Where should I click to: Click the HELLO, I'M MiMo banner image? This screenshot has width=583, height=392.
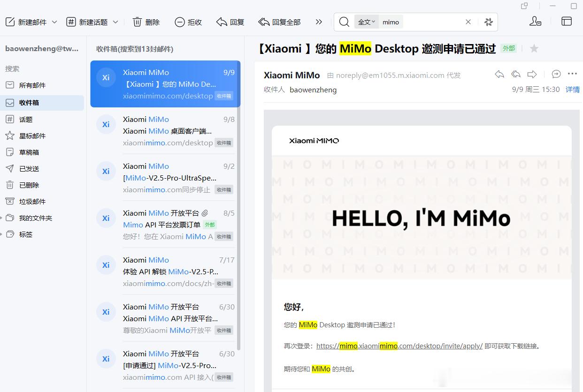click(x=422, y=218)
